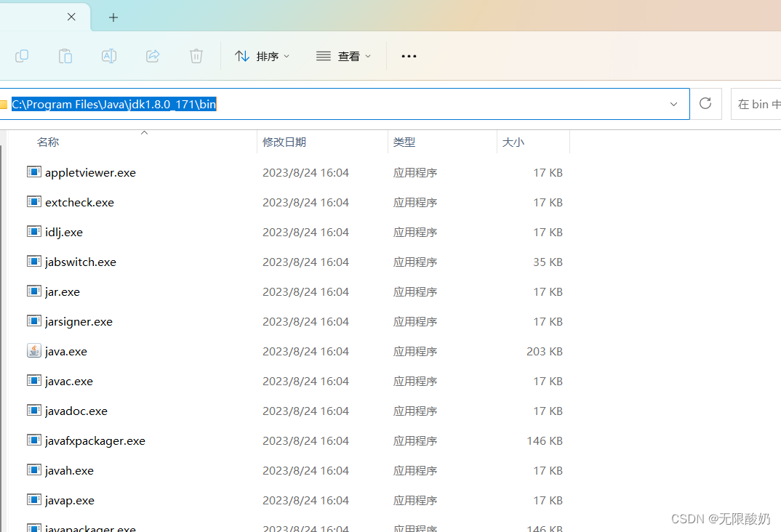Click the Paste clipboard icon
This screenshot has height=532, width=781.
coord(65,56)
